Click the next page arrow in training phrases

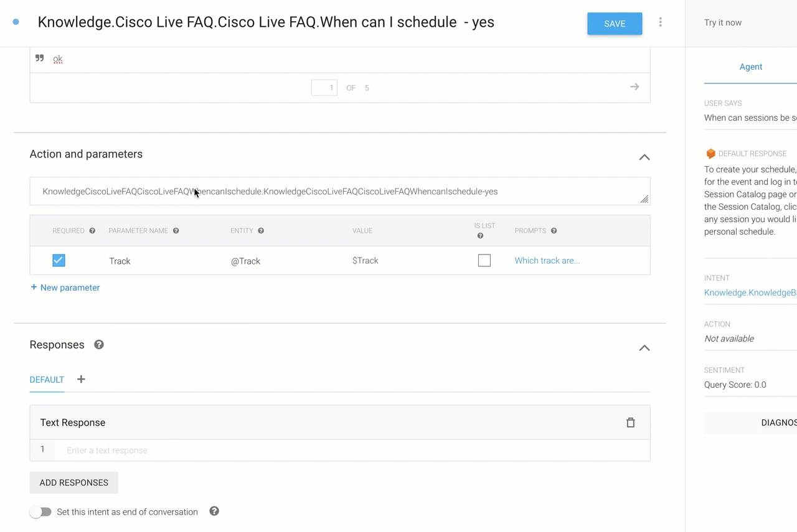tap(634, 87)
